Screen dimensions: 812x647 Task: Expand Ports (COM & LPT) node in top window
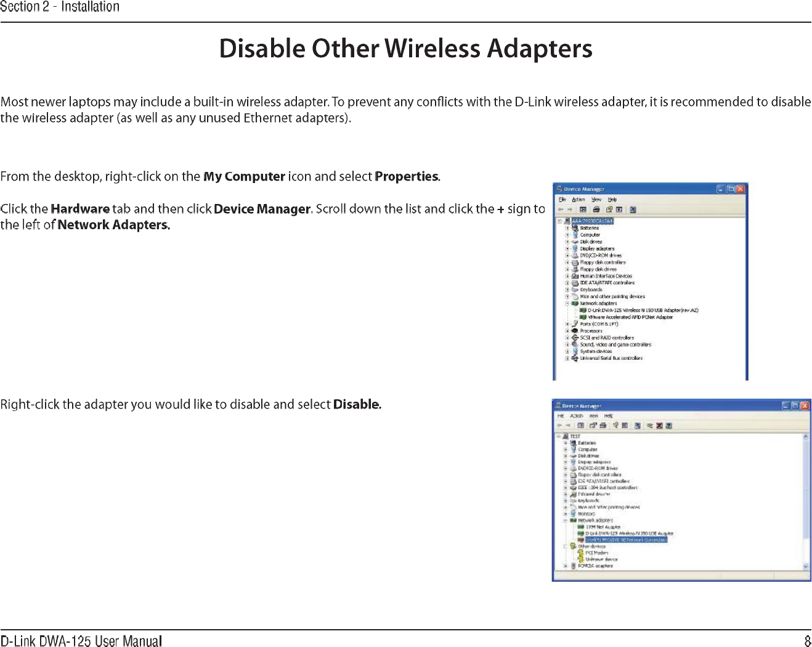pos(567,324)
